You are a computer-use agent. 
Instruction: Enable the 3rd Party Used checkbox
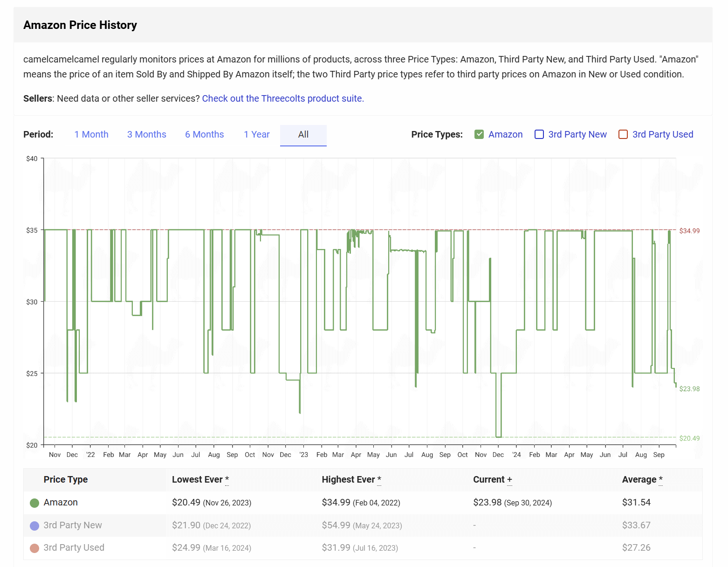tap(623, 134)
